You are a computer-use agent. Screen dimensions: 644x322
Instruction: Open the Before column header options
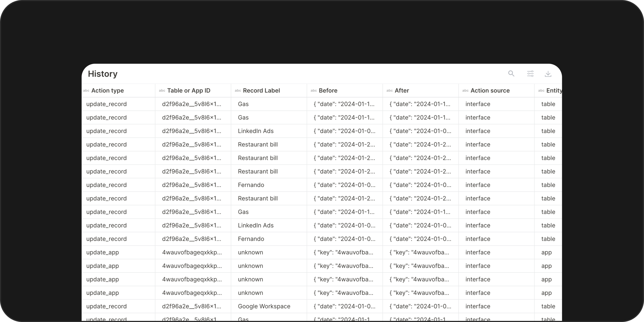click(328, 90)
